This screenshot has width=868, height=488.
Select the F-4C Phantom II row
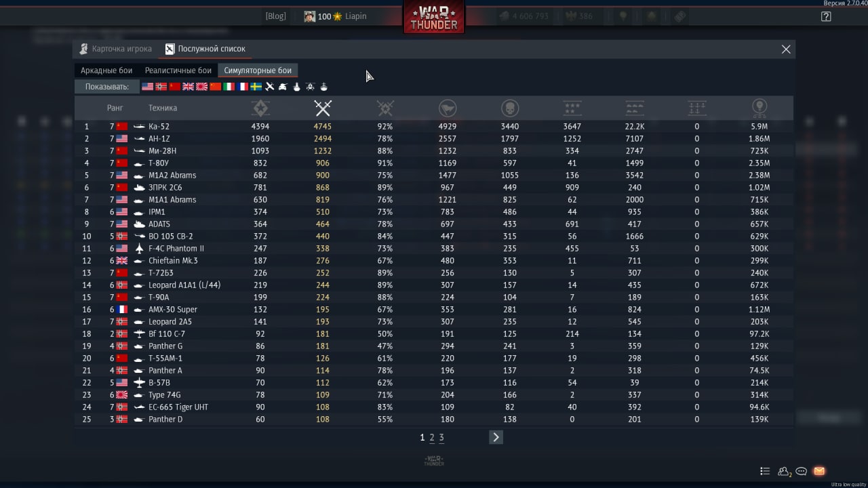[434, 249]
